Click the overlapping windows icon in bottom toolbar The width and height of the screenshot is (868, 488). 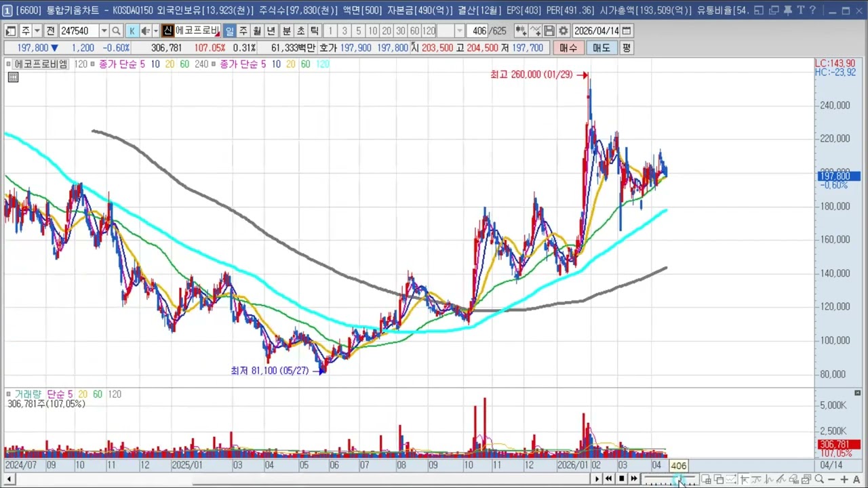pos(719,479)
